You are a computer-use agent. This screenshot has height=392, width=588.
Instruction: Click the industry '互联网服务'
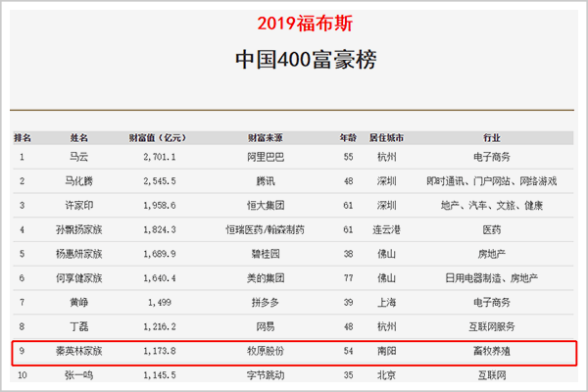click(492, 326)
